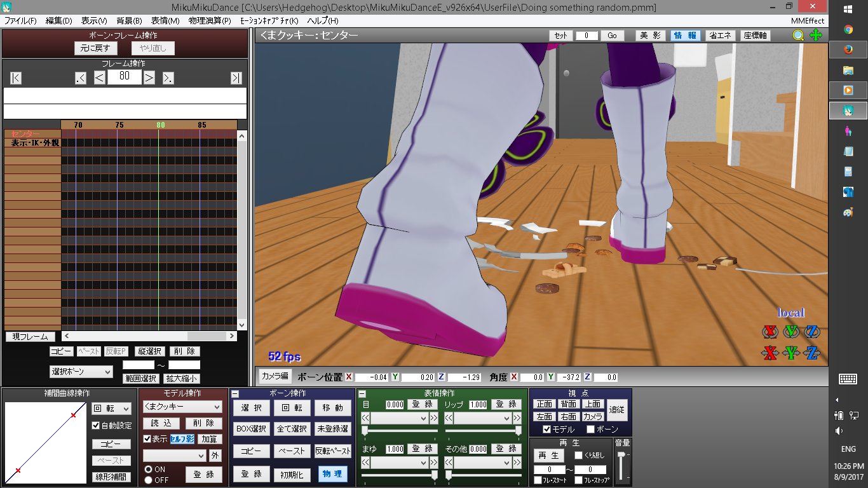This screenshot has width=868, height=488.
Task: Select the ON radio button
Action: pyautogui.click(x=149, y=469)
